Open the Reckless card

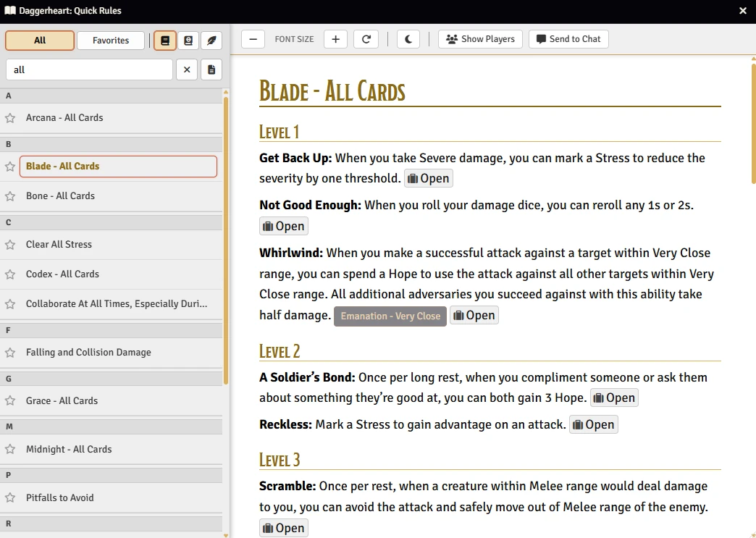click(594, 425)
